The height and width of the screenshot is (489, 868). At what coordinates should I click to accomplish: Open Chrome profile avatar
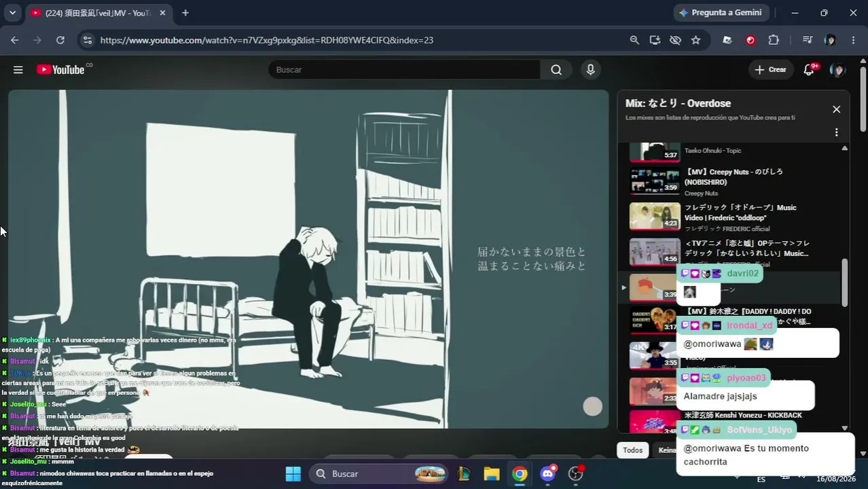(830, 40)
